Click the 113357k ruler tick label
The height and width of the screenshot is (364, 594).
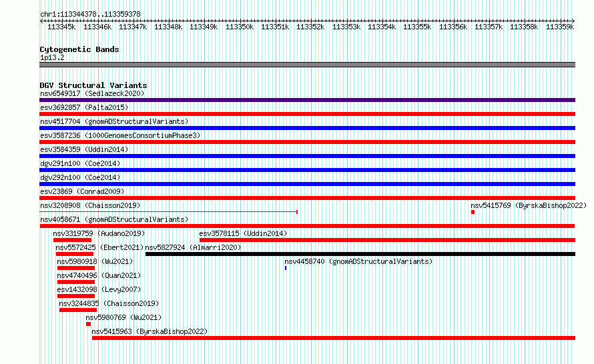(489, 27)
